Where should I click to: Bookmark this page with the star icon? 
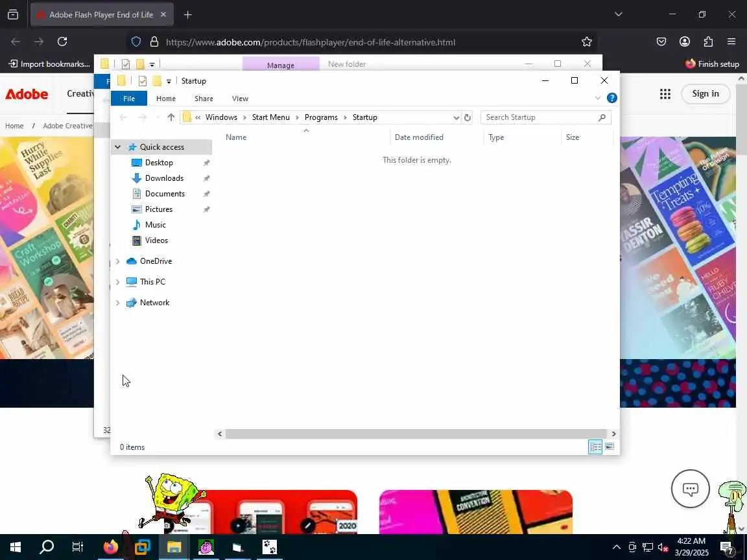coord(586,42)
